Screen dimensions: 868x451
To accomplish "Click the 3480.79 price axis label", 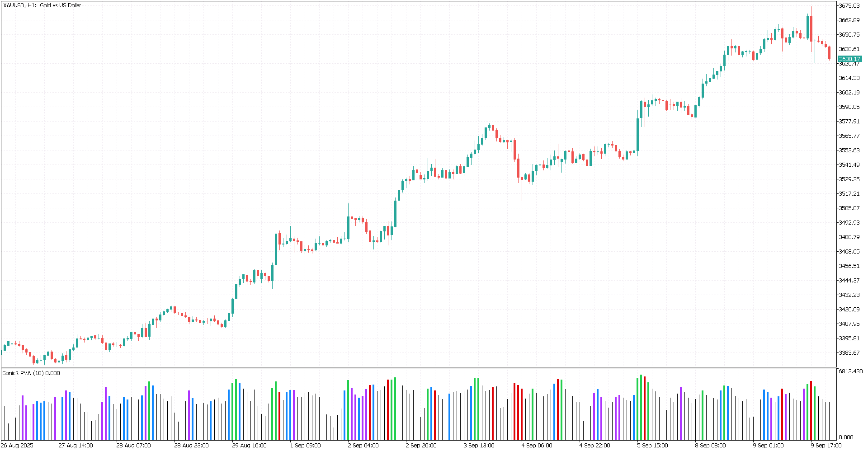I will tap(849, 237).
